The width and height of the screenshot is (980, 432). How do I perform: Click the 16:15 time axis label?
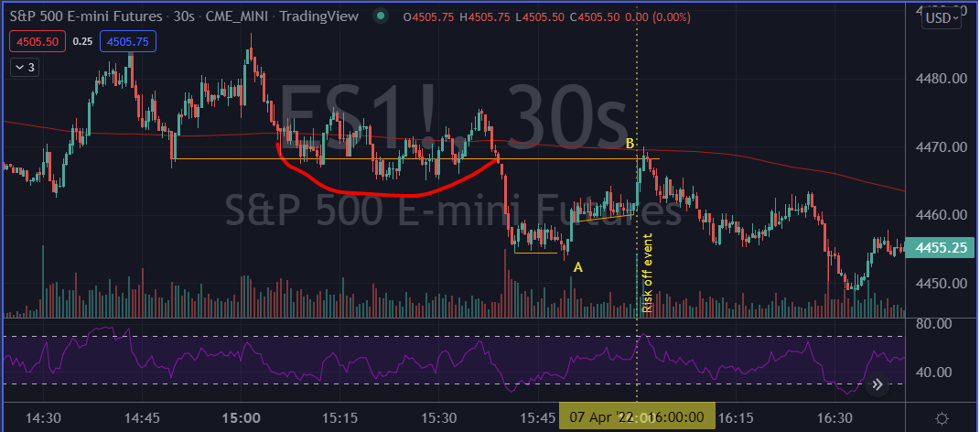point(735,417)
